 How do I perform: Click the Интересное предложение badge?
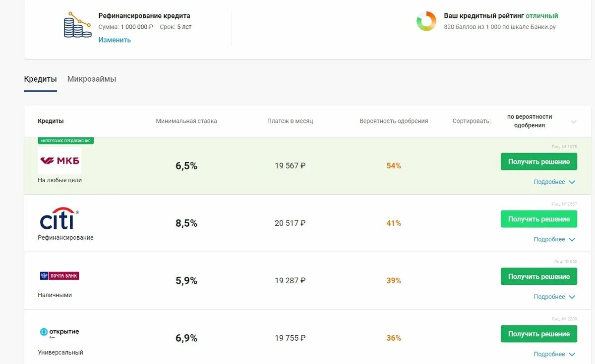coord(66,141)
